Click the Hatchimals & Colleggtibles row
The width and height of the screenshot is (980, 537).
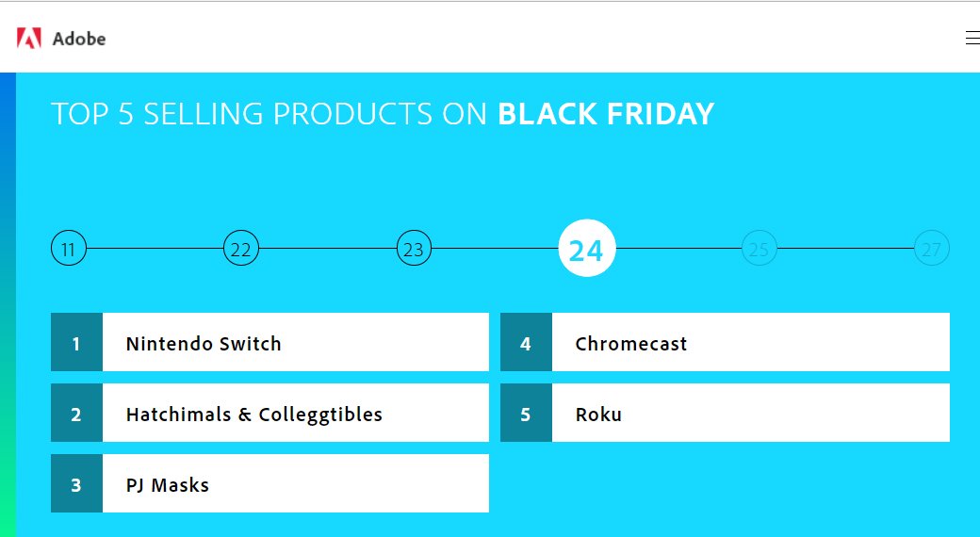pos(270,413)
